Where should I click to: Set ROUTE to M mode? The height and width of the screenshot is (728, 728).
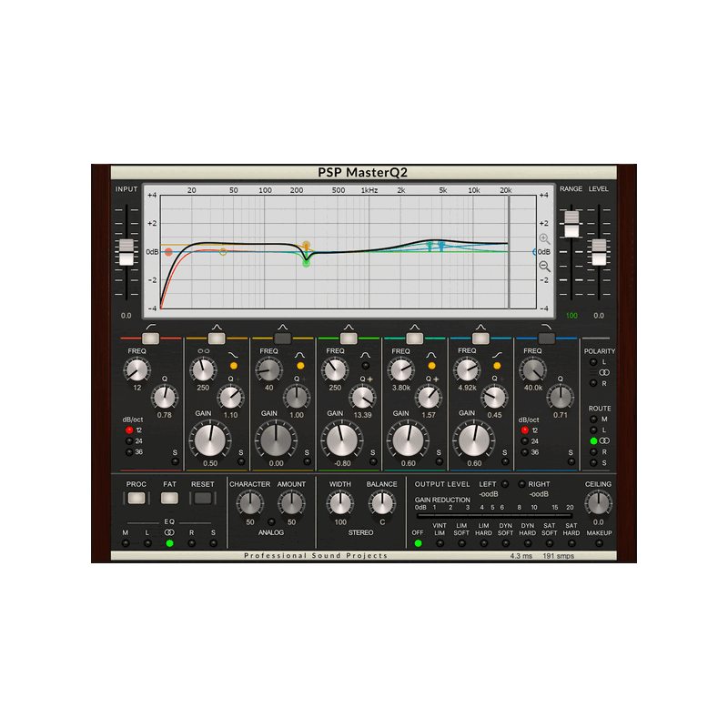point(594,420)
